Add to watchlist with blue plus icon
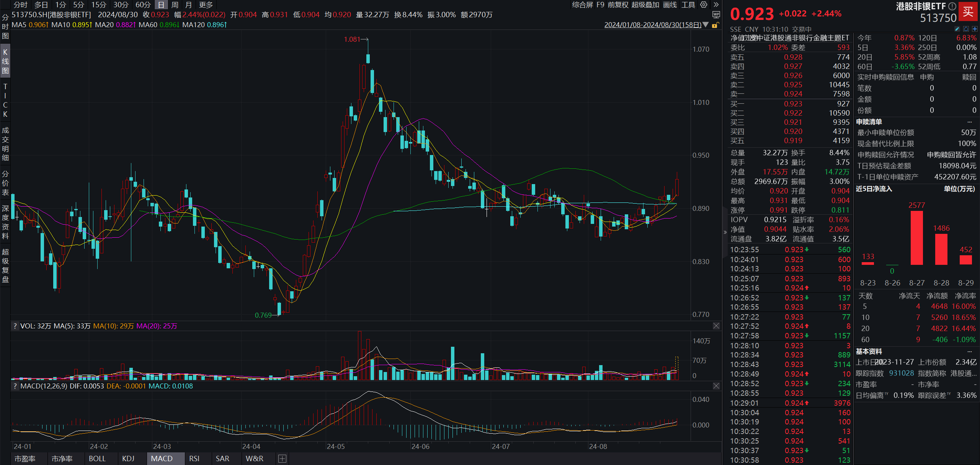The height and width of the screenshot is (465, 980). click(975, 29)
